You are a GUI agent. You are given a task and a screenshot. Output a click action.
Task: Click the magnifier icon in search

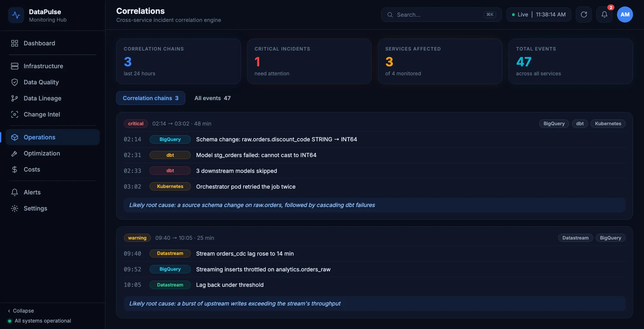(390, 14)
